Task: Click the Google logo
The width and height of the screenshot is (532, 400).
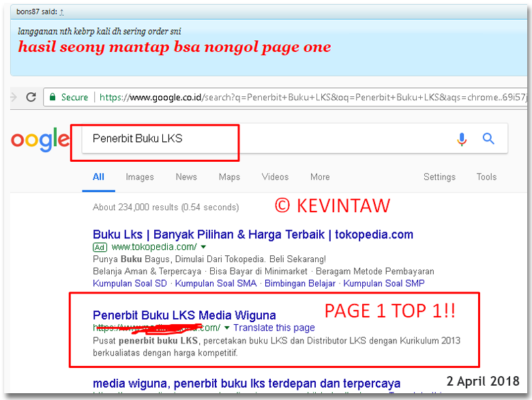Action: (40, 139)
